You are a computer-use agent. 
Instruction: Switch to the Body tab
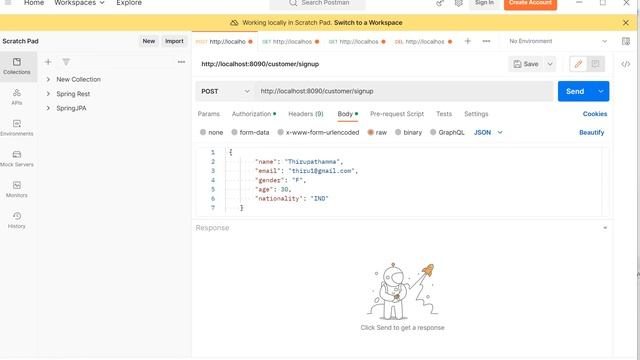click(x=347, y=114)
